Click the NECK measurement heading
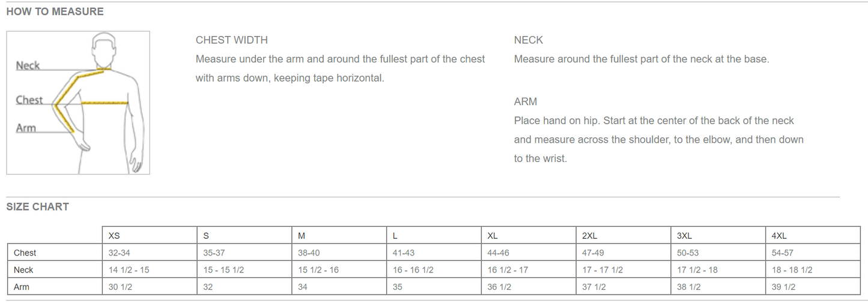The width and height of the screenshot is (868, 306). 529,40
